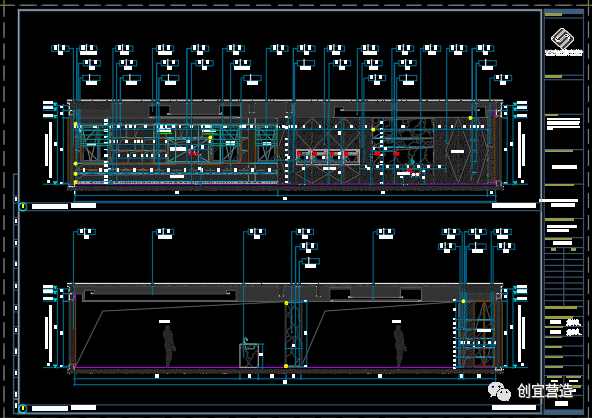Screen dimensions: 592x418
Task: Click the cyan circle marker under upper elevation
Action: coord(23,207)
